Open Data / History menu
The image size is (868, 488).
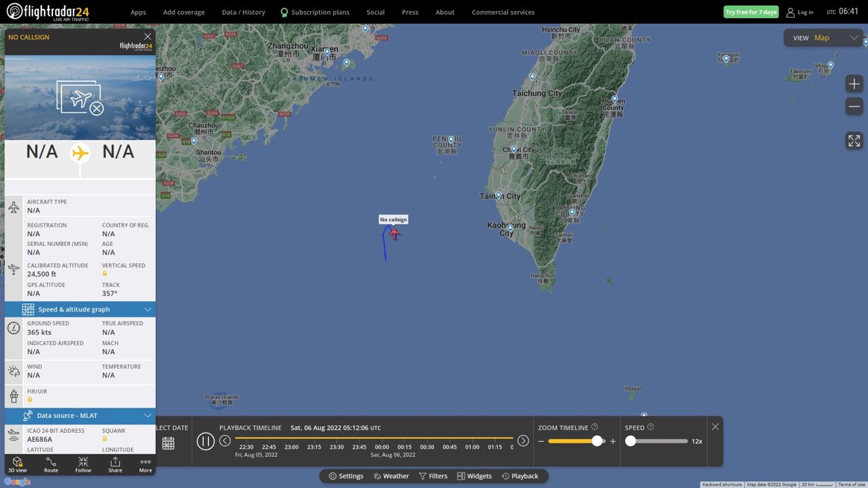[243, 12]
